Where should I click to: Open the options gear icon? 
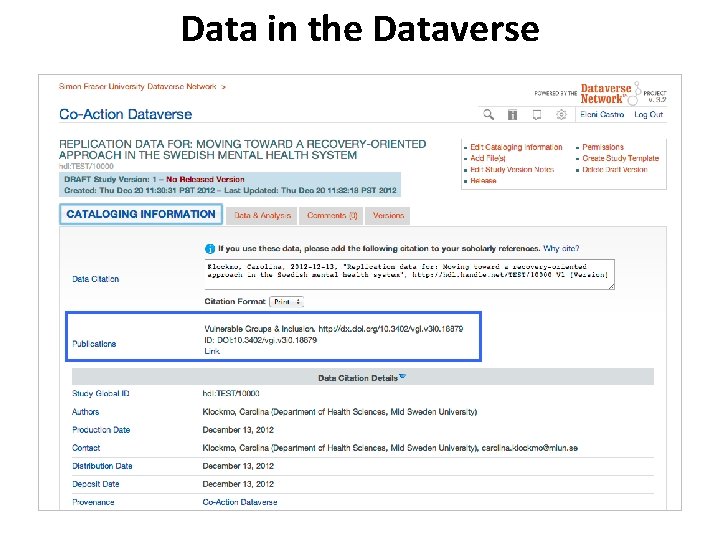561,114
